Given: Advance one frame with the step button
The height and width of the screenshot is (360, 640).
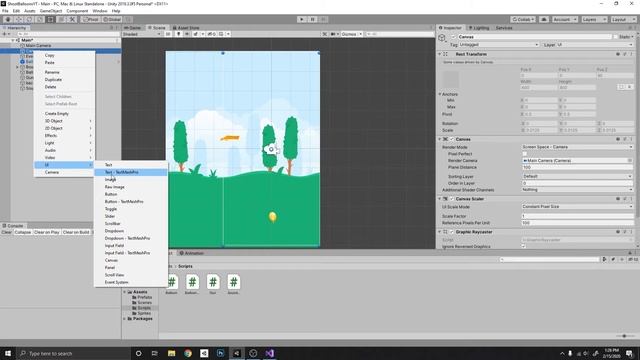Looking at the screenshot, I should pyautogui.click(x=323, y=19).
